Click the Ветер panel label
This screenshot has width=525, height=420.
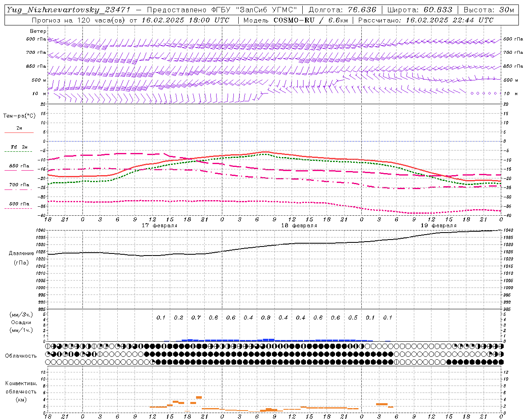click(x=38, y=31)
